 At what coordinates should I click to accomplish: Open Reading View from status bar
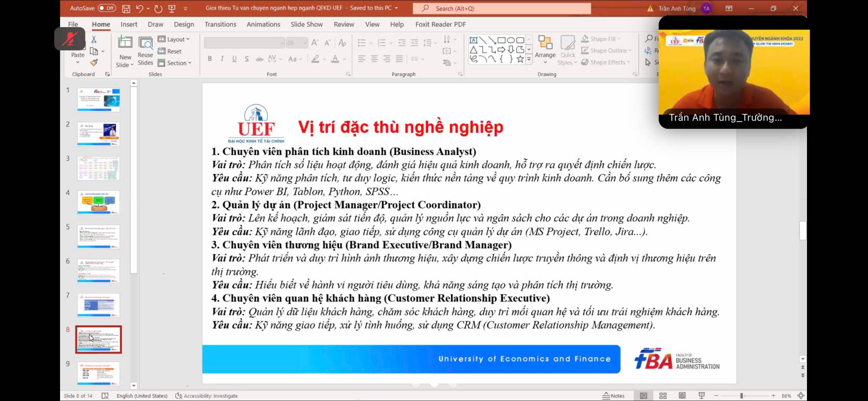pos(682,396)
